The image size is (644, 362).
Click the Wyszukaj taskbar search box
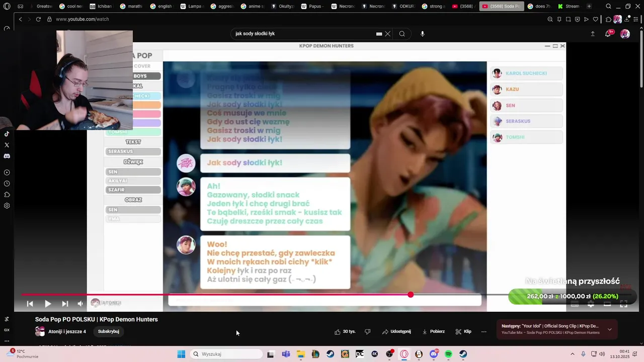point(226,354)
